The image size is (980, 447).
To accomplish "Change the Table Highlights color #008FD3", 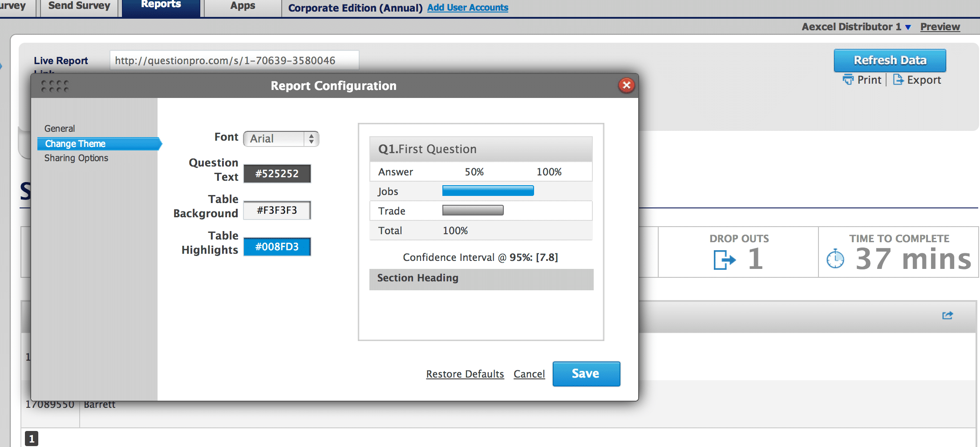I will pyautogui.click(x=277, y=247).
